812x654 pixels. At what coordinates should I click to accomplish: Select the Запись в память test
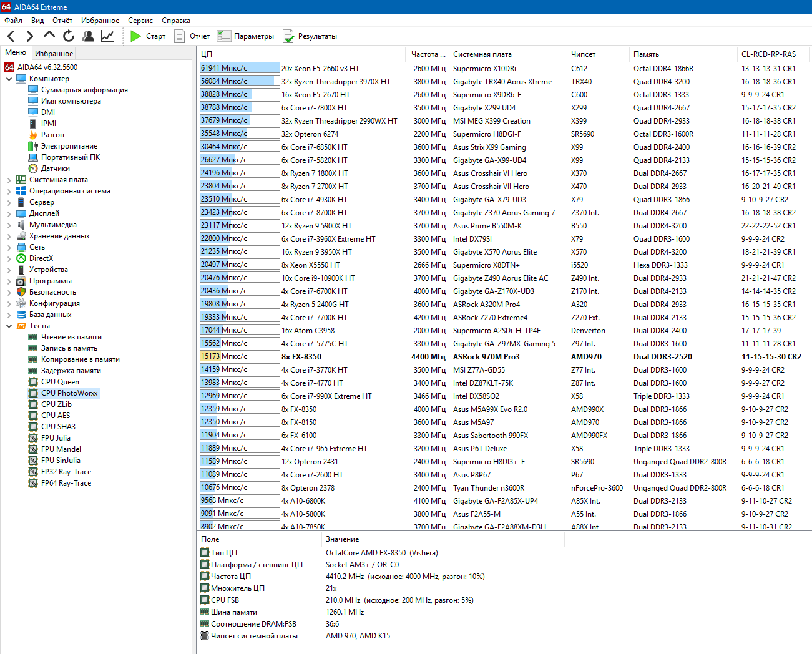[63, 348]
